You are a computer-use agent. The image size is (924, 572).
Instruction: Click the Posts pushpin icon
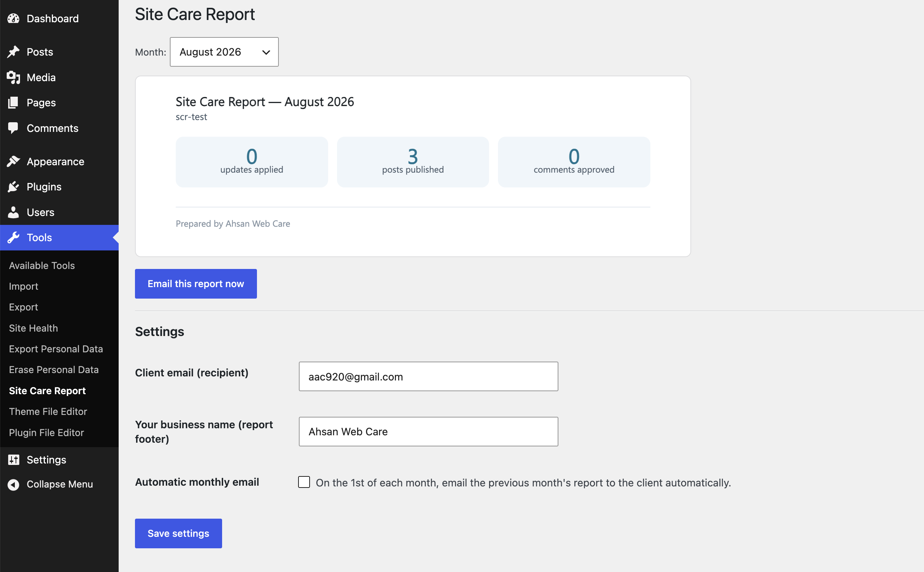[13, 52]
